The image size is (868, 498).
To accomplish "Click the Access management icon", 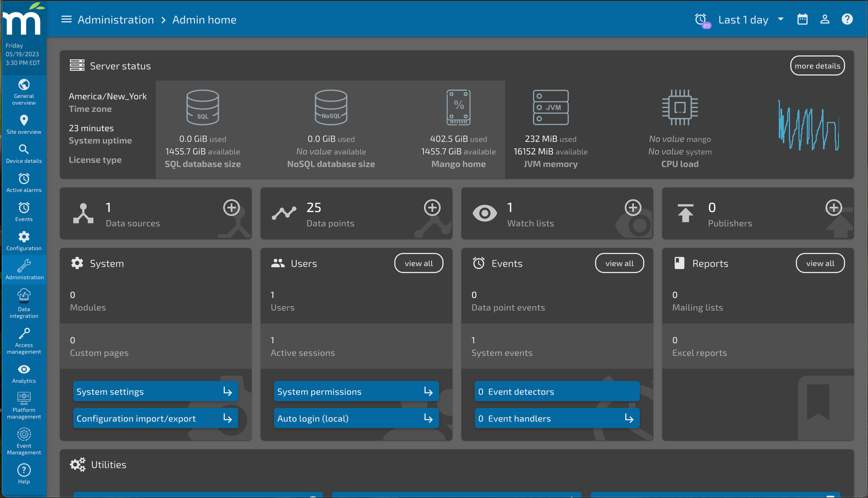I will (24, 333).
